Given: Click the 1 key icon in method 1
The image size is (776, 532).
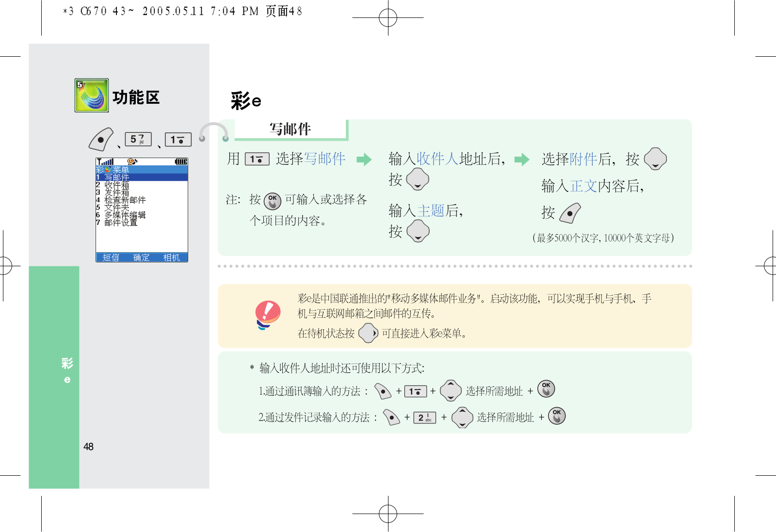Looking at the screenshot, I should (x=416, y=391).
